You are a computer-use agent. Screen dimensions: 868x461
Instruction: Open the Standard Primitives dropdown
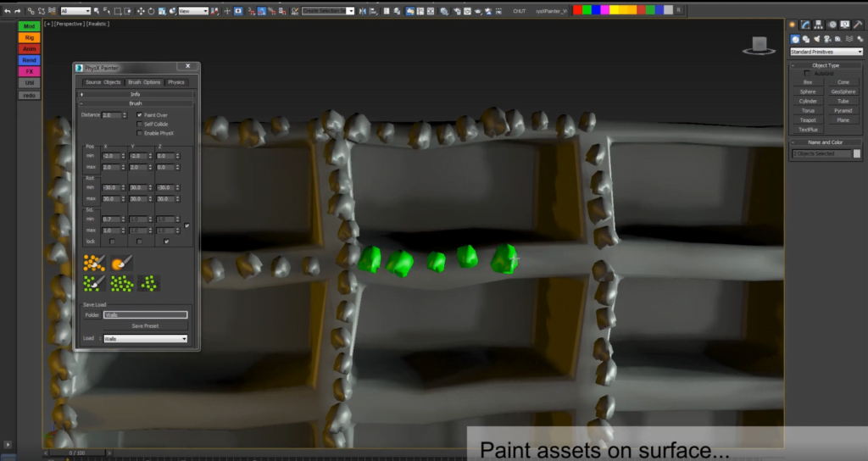(x=826, y=52)
